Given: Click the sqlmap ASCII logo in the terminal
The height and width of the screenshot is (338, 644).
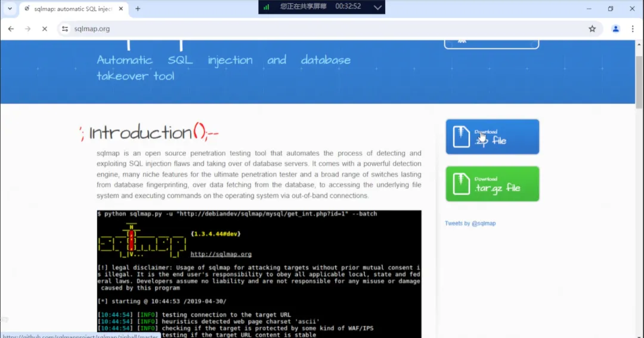Looking at the screenshot, I should click(x=142, y=241).
